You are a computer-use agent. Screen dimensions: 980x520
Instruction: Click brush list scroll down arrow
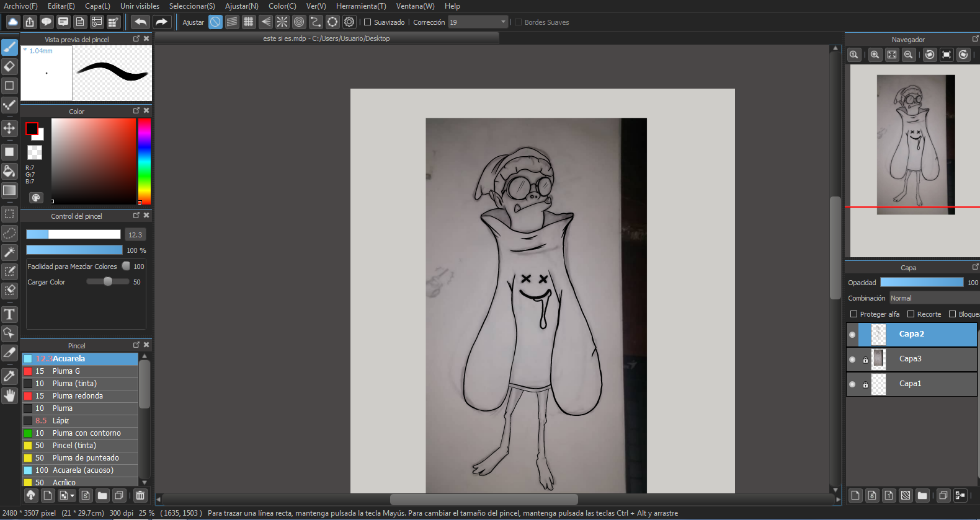click(145, 482)
